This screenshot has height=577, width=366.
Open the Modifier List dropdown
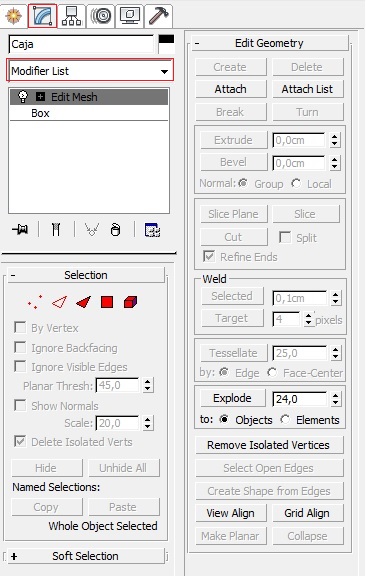coord(90,71)
